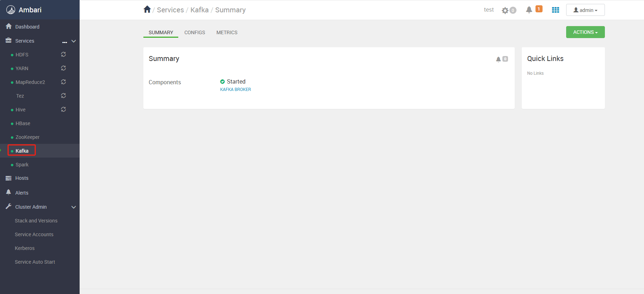
Task: Click the Services ellipsis actions icon
Action: tap(64, 42)
